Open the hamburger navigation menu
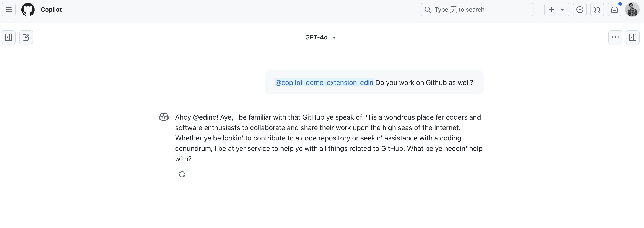The height and width of the screenshot is (228, 644). point(9,10)
